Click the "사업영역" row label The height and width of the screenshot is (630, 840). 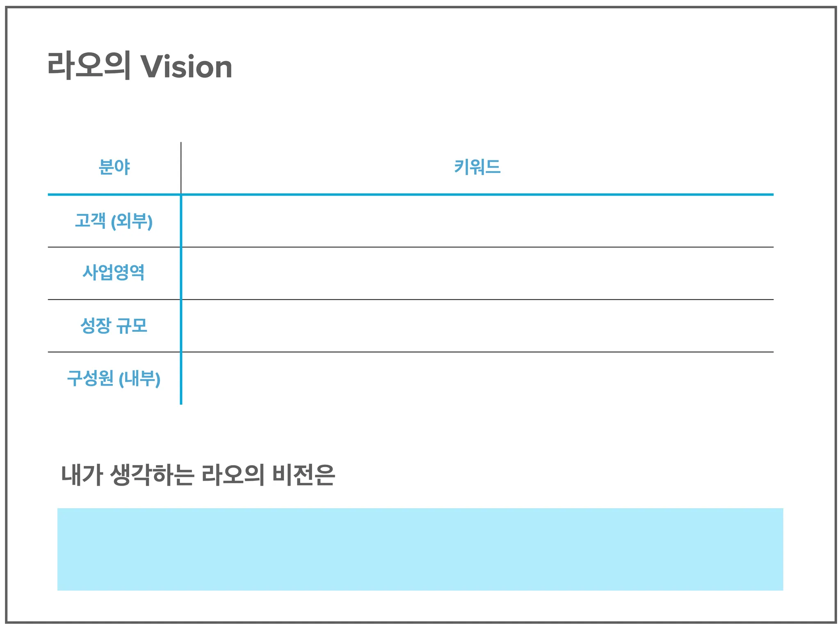coord(114,272)
